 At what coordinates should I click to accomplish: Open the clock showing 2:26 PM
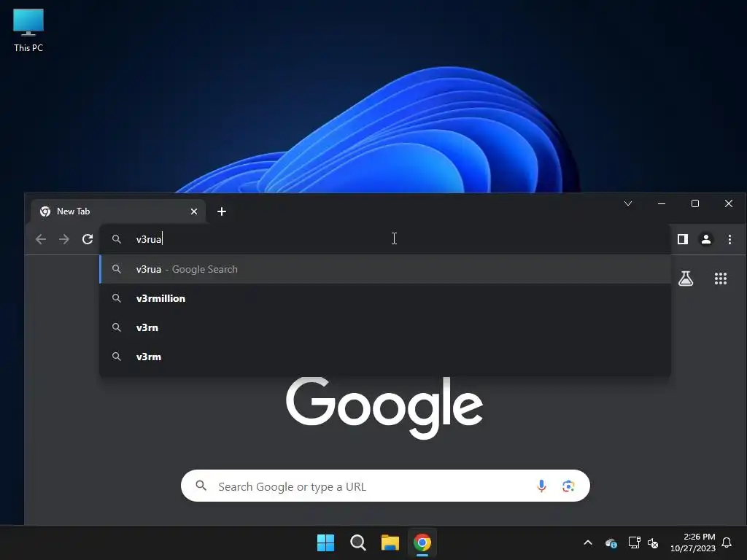coord(693,542)
